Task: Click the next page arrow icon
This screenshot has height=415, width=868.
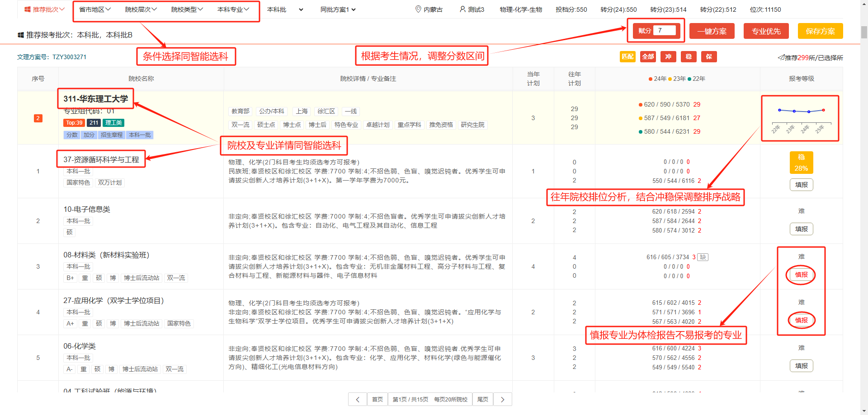Action: [x=502, y=399]
